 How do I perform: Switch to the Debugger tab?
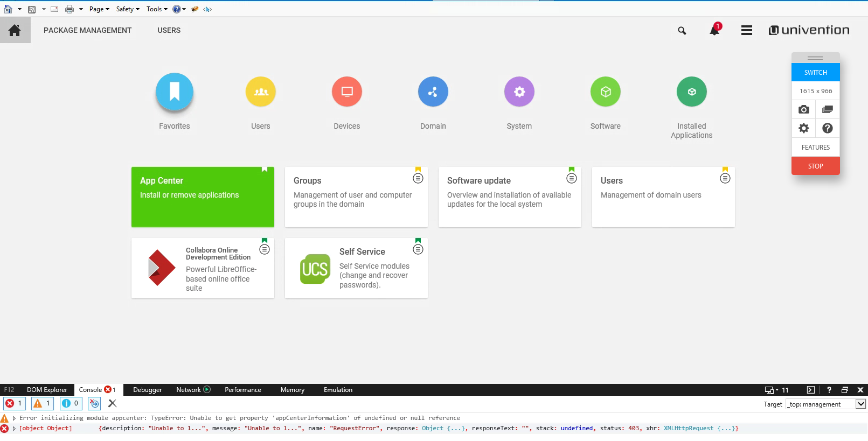(147, 390)
